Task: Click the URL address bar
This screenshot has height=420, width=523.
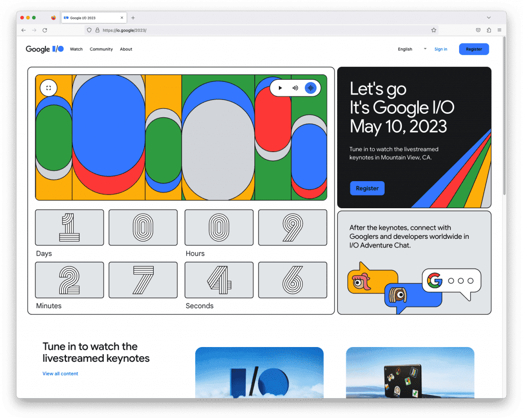Action: tap(255, 31)
